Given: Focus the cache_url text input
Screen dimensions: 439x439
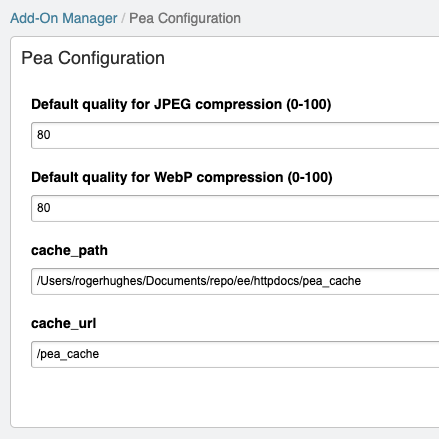Looking at the screenshot, I should point(235,354).
